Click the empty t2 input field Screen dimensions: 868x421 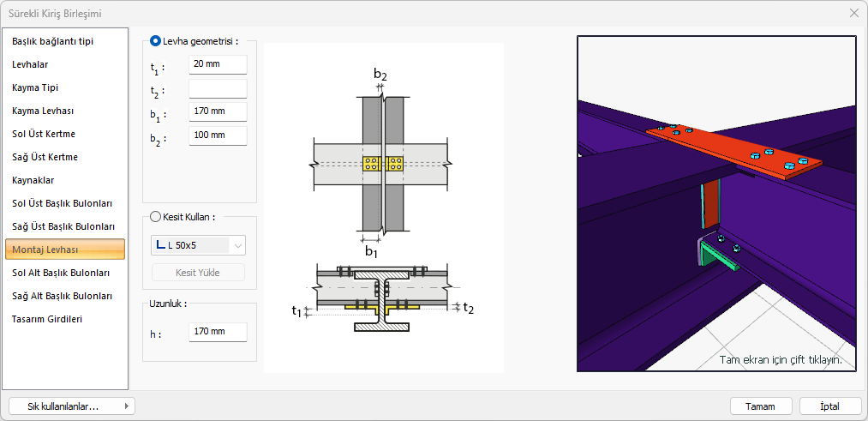(x=218, y=88)
